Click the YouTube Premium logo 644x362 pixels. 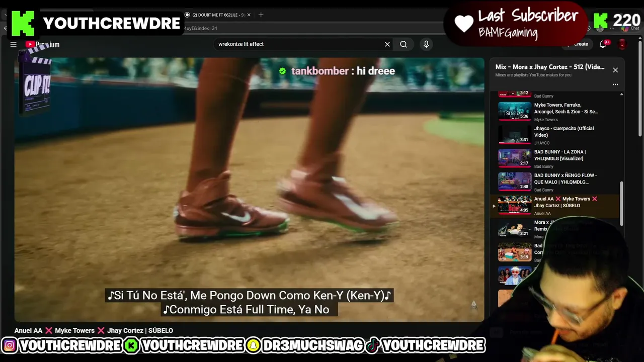pyautogui.click(x=43, y=44)
